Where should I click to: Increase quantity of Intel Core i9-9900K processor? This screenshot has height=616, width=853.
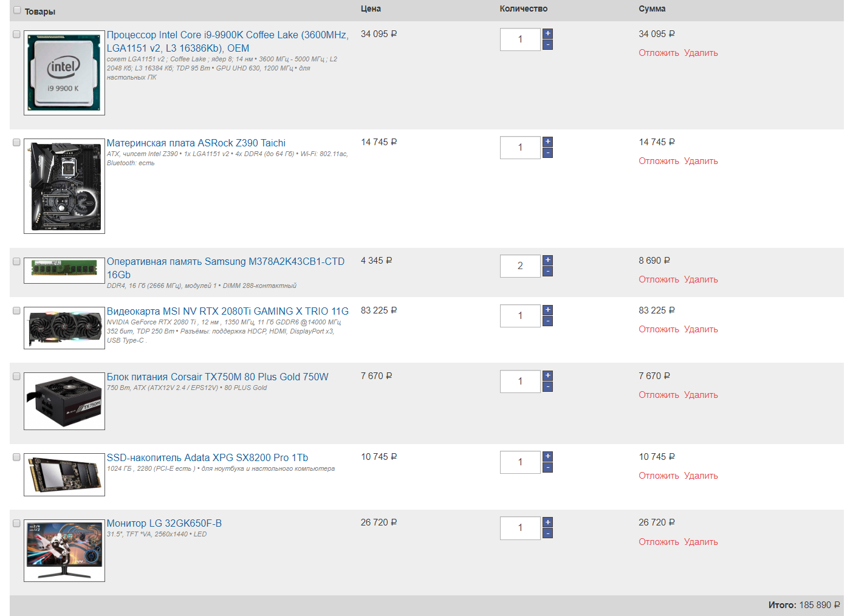[547, 33]
